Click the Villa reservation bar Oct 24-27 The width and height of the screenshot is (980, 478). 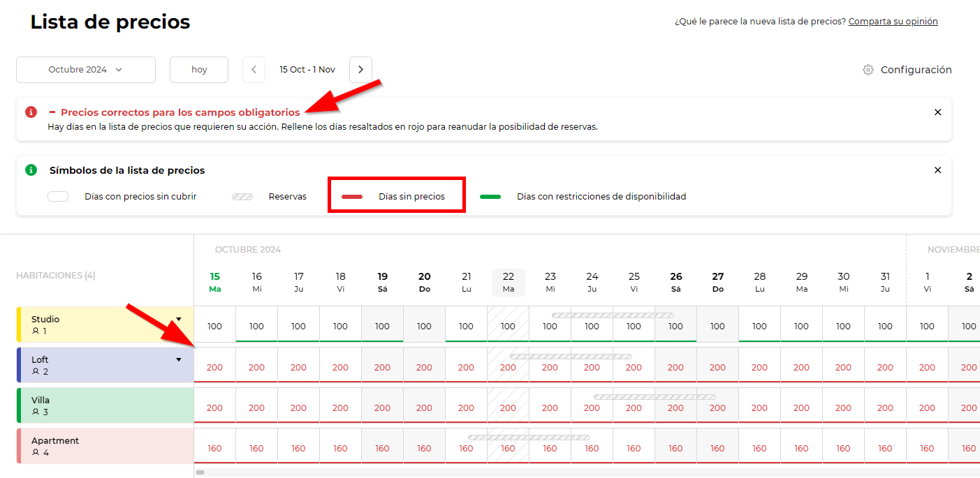[x=654, y=397]
